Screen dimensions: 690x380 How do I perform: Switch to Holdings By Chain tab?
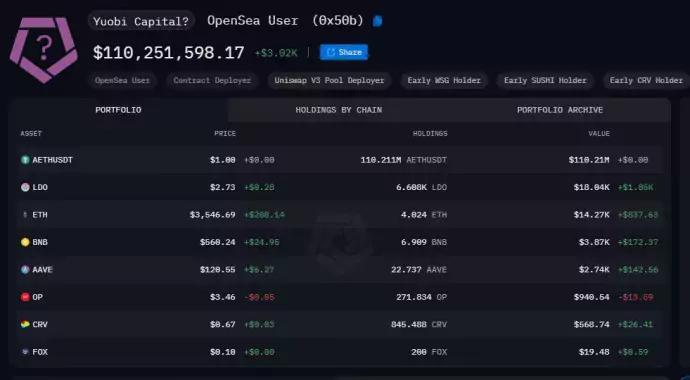click(339, 110)
